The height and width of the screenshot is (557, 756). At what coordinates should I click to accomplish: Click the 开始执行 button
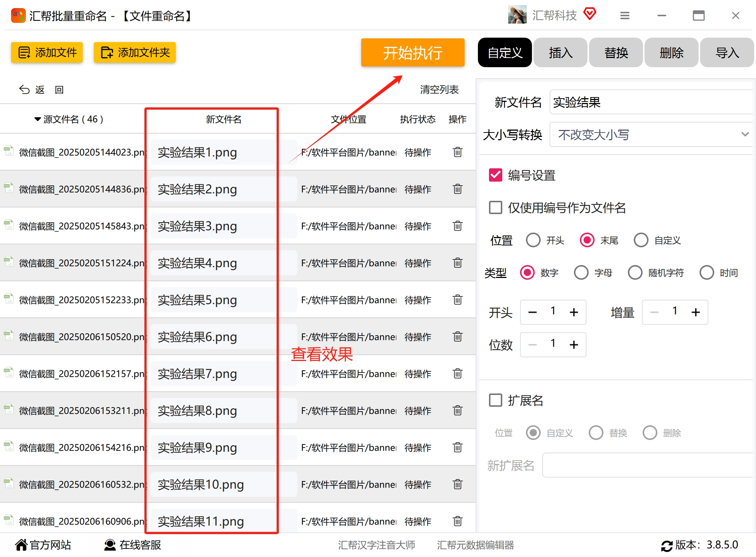click(413, 53)
